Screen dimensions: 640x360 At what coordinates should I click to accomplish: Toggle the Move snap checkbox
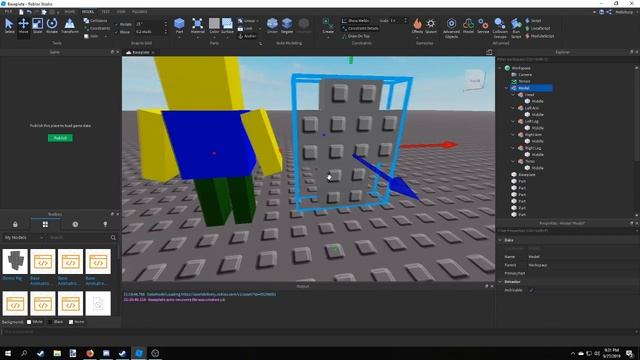tap(117, 32)
